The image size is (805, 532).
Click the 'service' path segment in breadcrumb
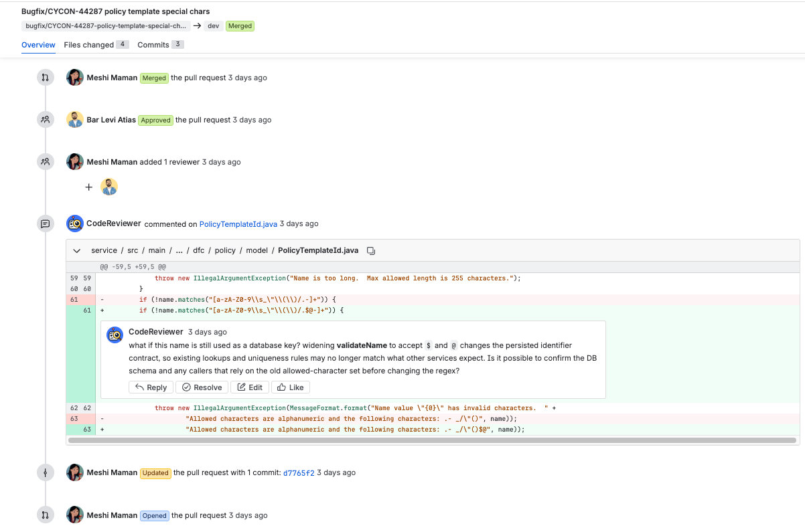[x=104, y=250]
